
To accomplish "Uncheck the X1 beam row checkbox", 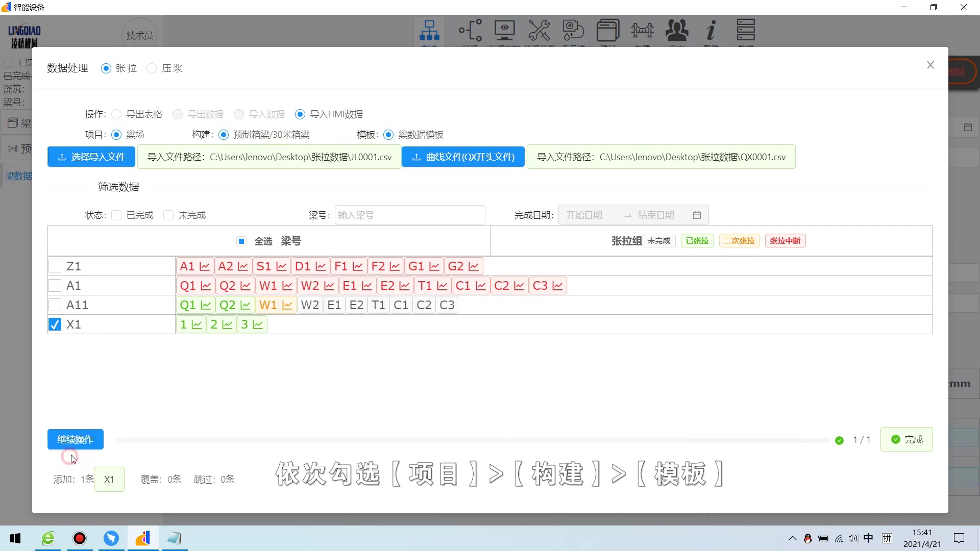I will pos(55,324).
